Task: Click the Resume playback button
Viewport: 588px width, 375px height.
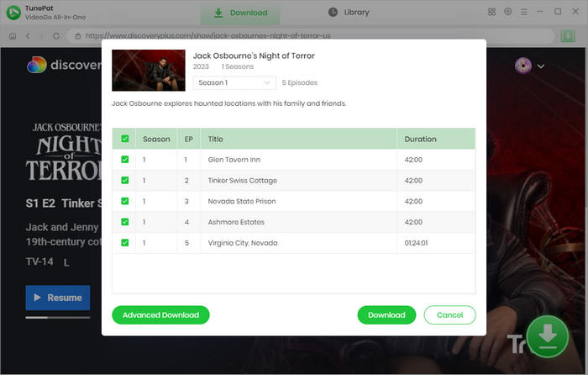Action: (58, 298)
